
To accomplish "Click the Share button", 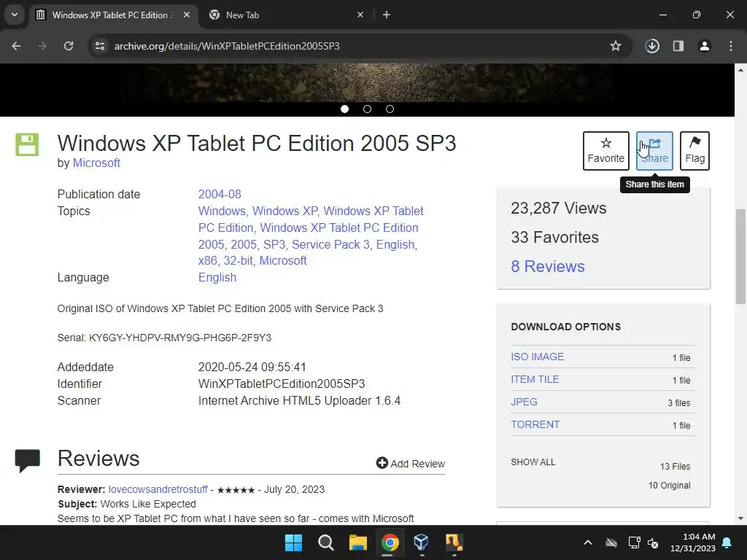I will pyautogui.click(x=654, y=151).
